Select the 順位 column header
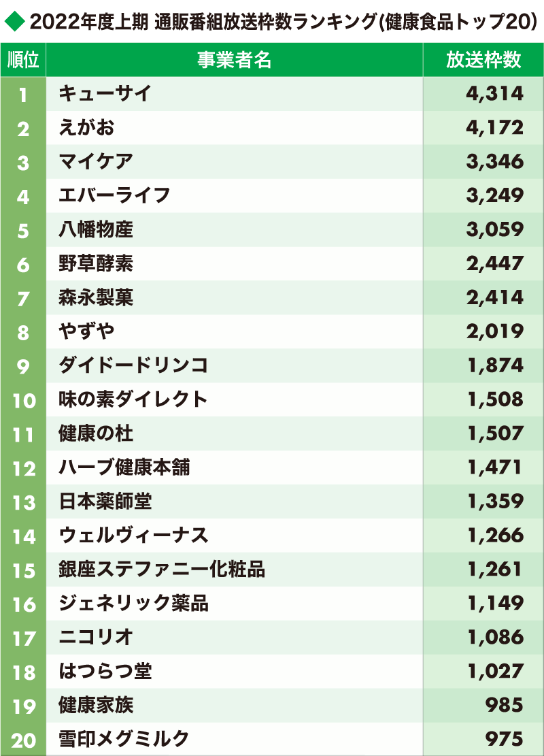Screen dimensions: 544x756 click(23, 60)
